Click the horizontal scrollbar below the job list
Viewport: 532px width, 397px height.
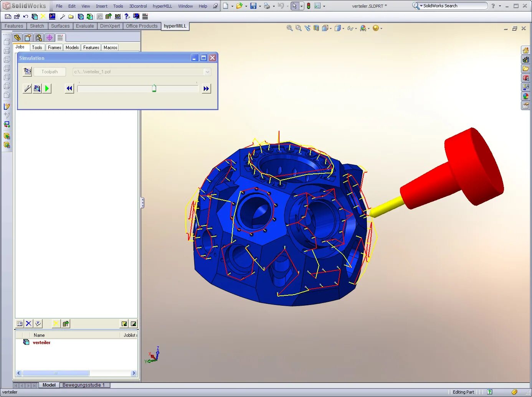pyautogui.click(x=56, y=373)
